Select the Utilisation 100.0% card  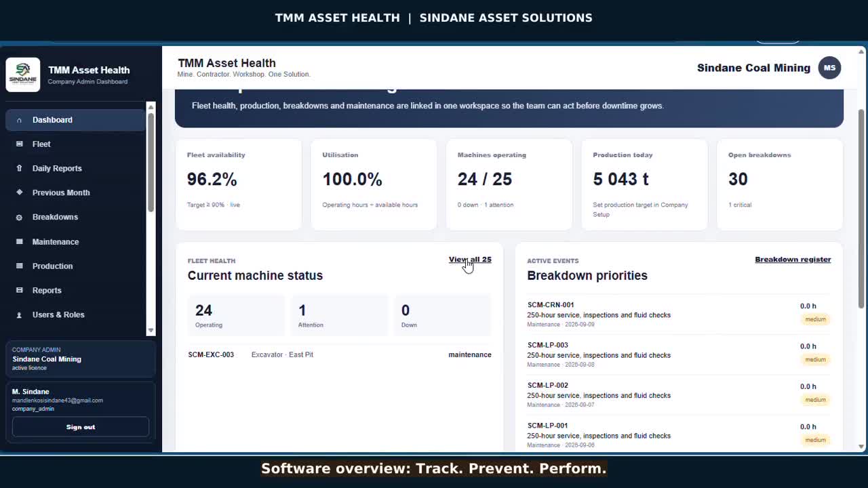pos(374,184)
